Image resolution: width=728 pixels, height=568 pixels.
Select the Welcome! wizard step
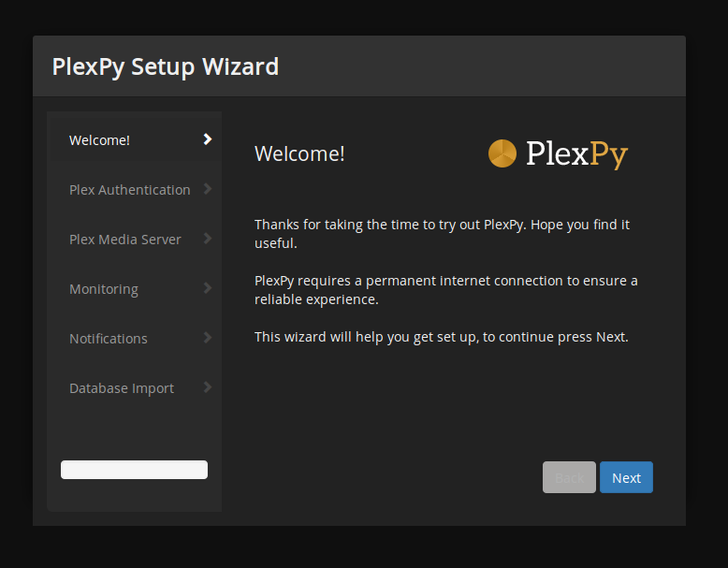point(134,139)
